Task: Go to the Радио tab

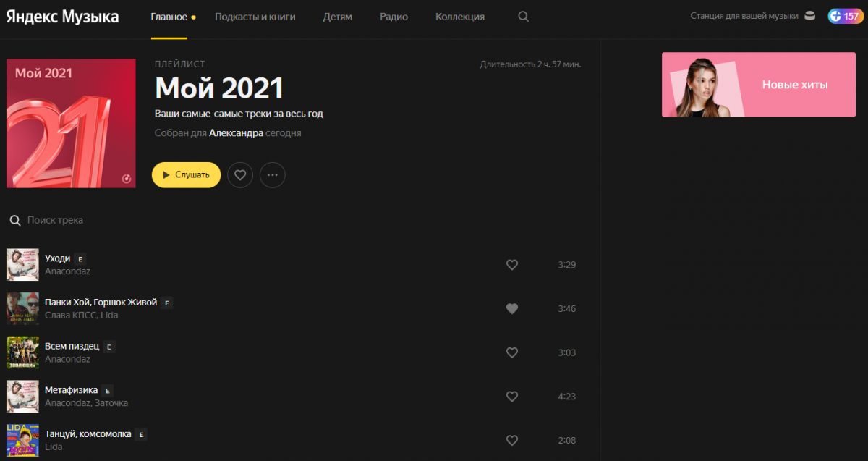Action: [x=393, y=17]
